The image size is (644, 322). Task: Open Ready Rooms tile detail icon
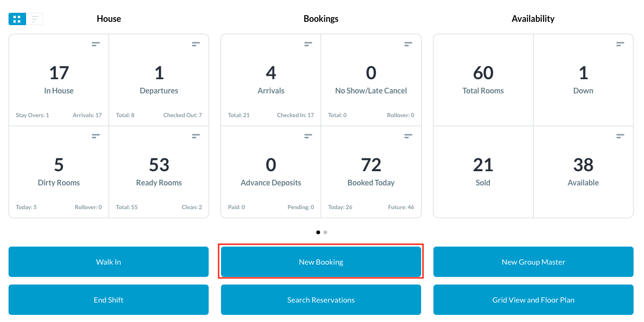coord(196,136)
